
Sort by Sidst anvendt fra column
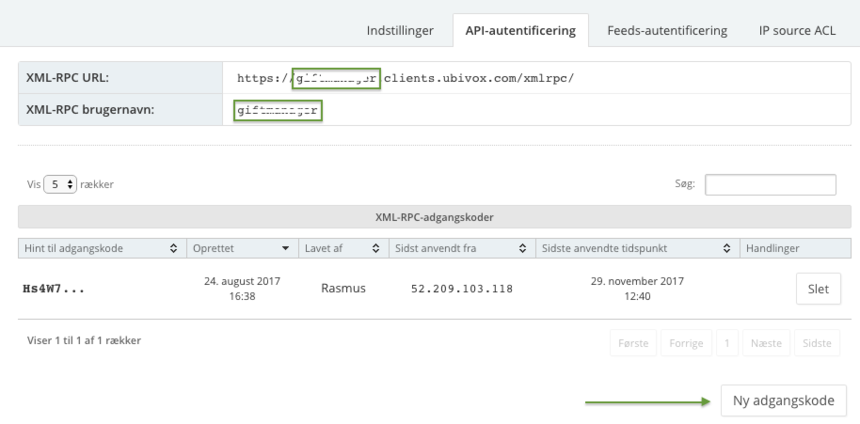pos(460,247)
